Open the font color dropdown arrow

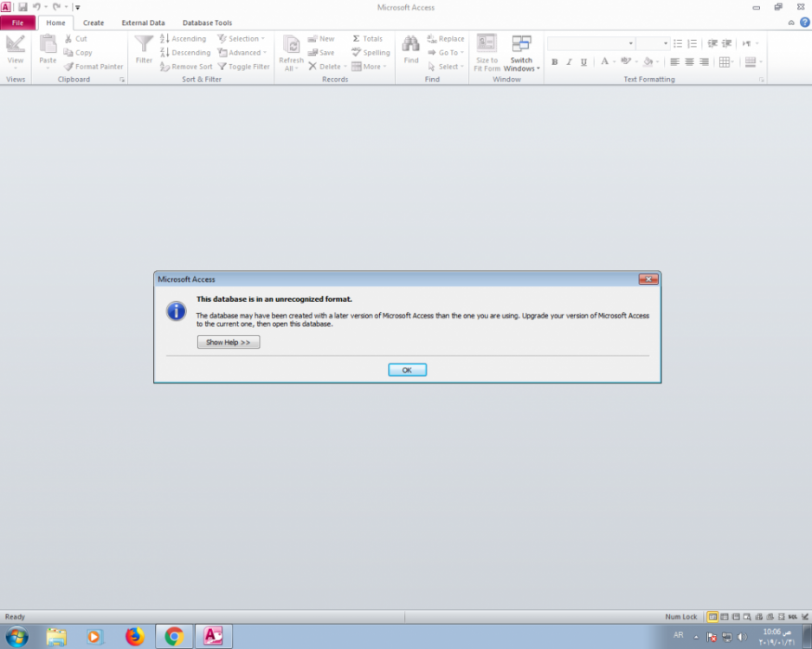(614, 61)
